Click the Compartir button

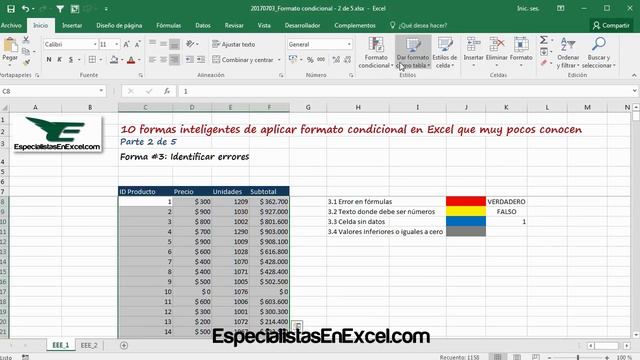[x=611, y=25]
